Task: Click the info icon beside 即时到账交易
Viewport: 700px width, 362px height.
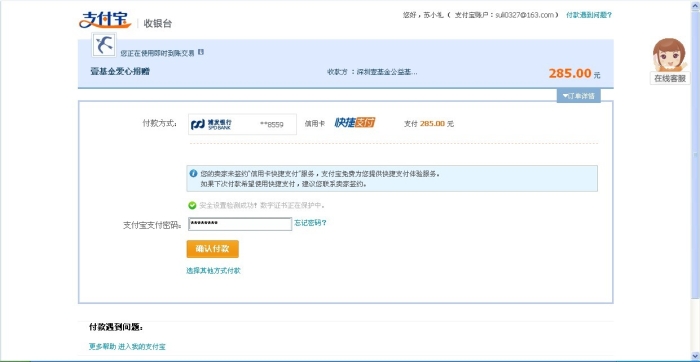Action: 201,52
